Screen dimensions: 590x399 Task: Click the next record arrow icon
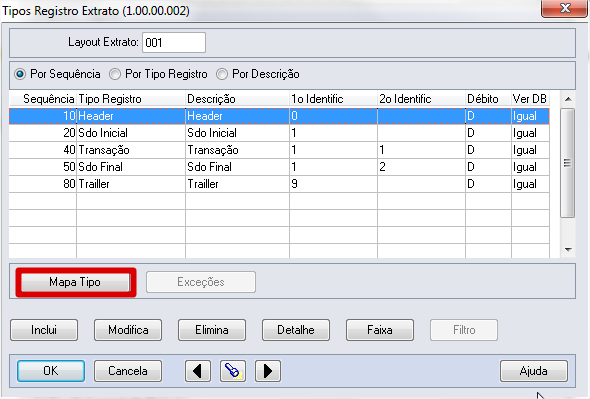click(268, 371)
